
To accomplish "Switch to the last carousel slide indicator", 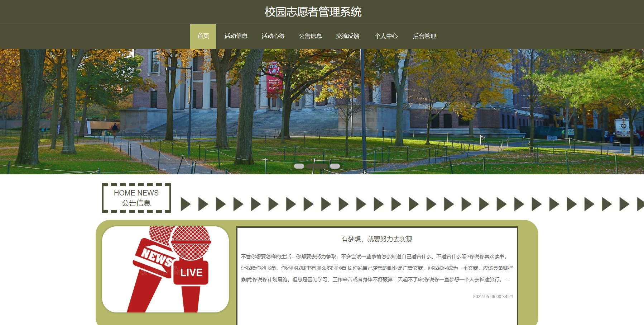I will coord(335,166).
